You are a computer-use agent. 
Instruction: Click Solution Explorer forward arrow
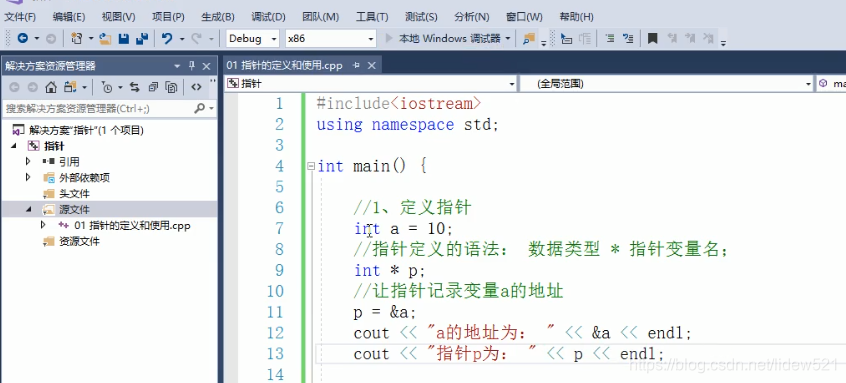point(32,87)
